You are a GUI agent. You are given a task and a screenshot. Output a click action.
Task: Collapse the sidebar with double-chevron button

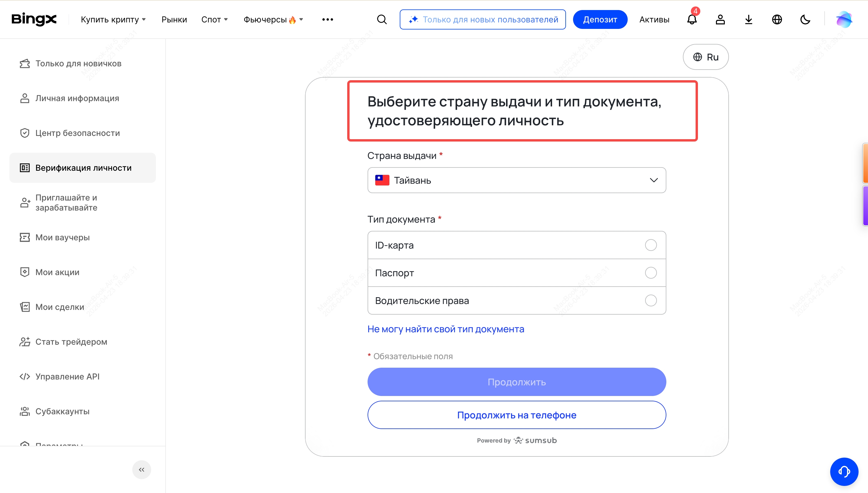(x=142, y=470)
